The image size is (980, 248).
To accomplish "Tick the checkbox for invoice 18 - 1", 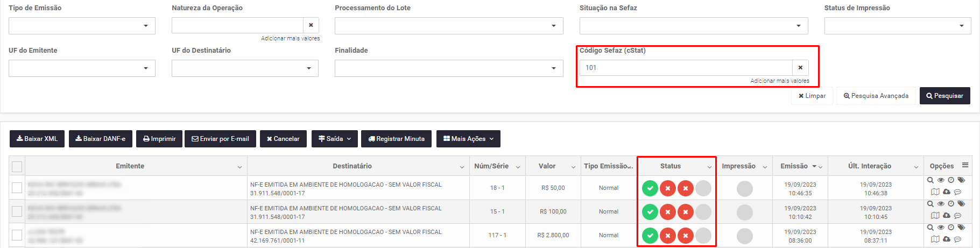I will click(17, 188).
